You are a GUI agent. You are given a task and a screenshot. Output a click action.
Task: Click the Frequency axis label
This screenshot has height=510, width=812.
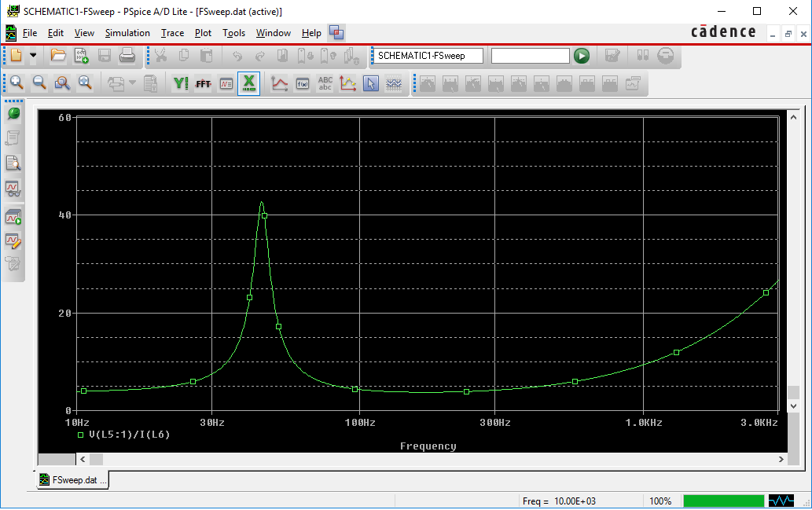(x=428, y=446)
